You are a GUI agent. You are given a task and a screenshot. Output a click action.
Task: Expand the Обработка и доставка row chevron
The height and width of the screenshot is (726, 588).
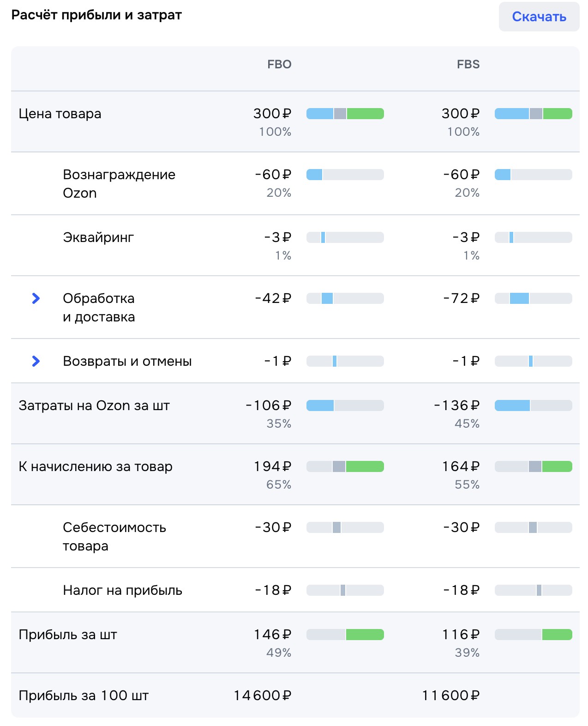pos(36,298)
